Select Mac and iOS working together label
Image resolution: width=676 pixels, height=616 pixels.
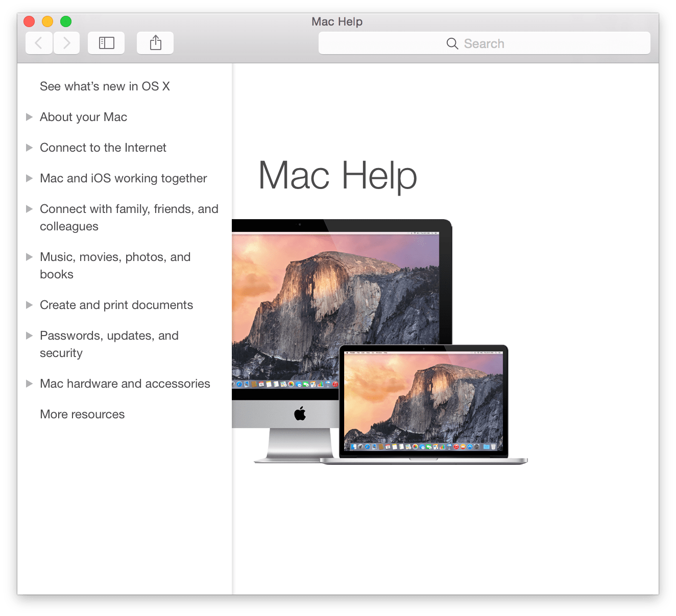coord(124,178)
